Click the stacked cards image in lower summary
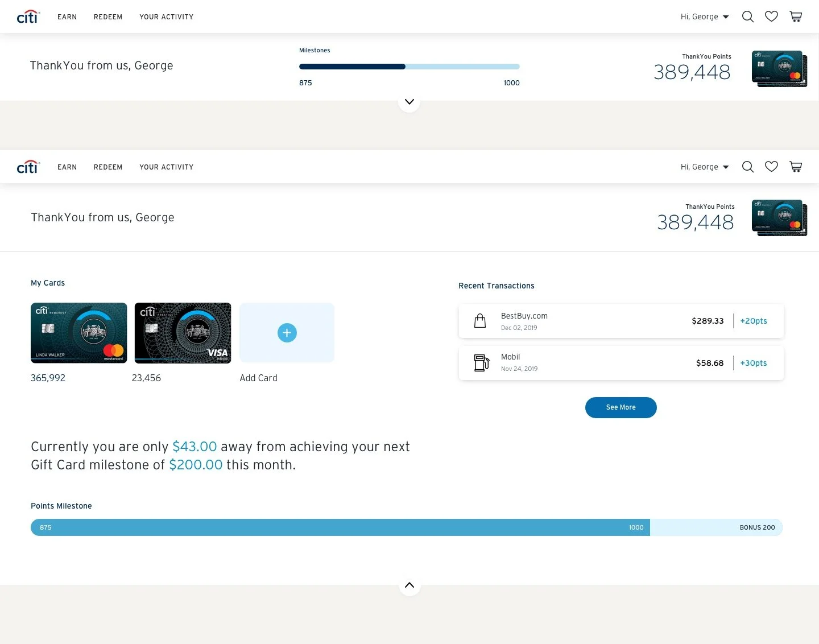 tap(779, 218)
